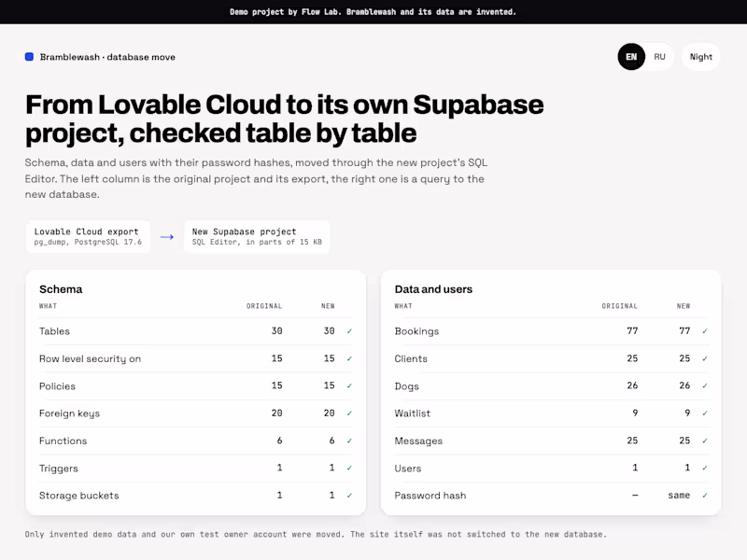Click the checkmark in the Bookings row

[x=705, y=331]
